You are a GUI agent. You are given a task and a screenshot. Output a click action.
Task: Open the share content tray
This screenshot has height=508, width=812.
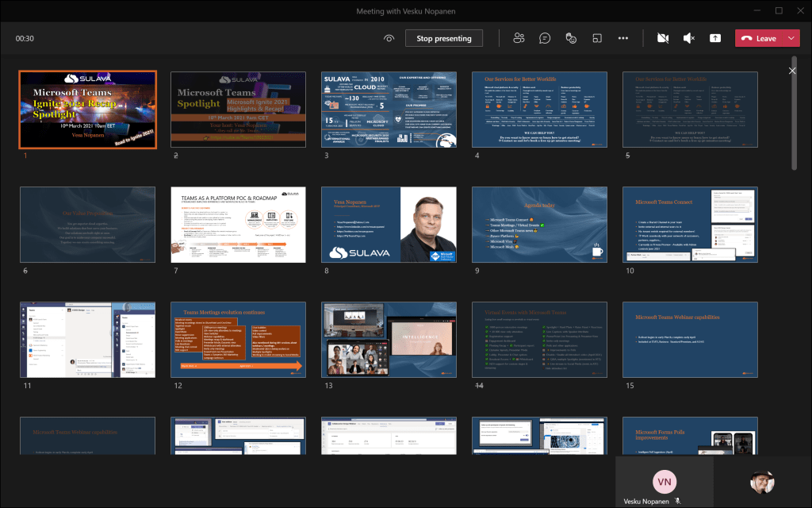click(x=714, y=38)
